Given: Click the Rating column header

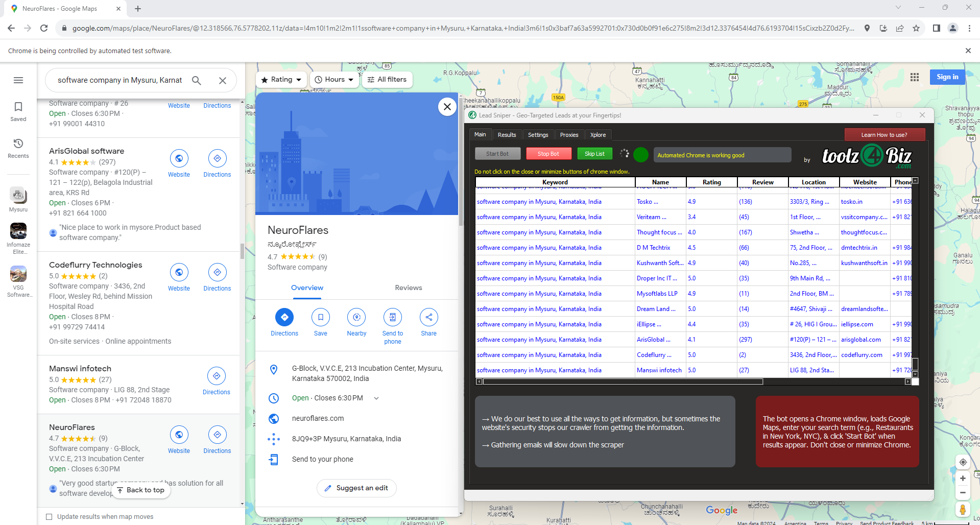Looking at the screenshot, I should pos(711,182).
